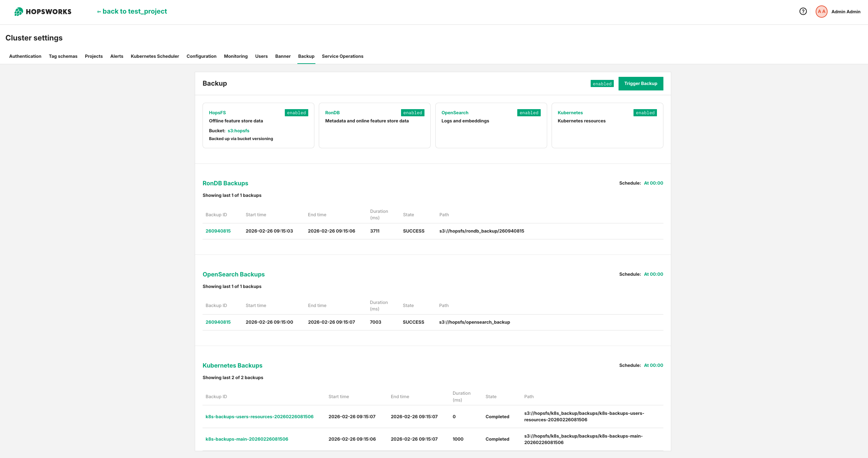868x458 pixels.
Task: Switch to the Authentication tab
Action: pyautogui.click(x=25, y=56)
